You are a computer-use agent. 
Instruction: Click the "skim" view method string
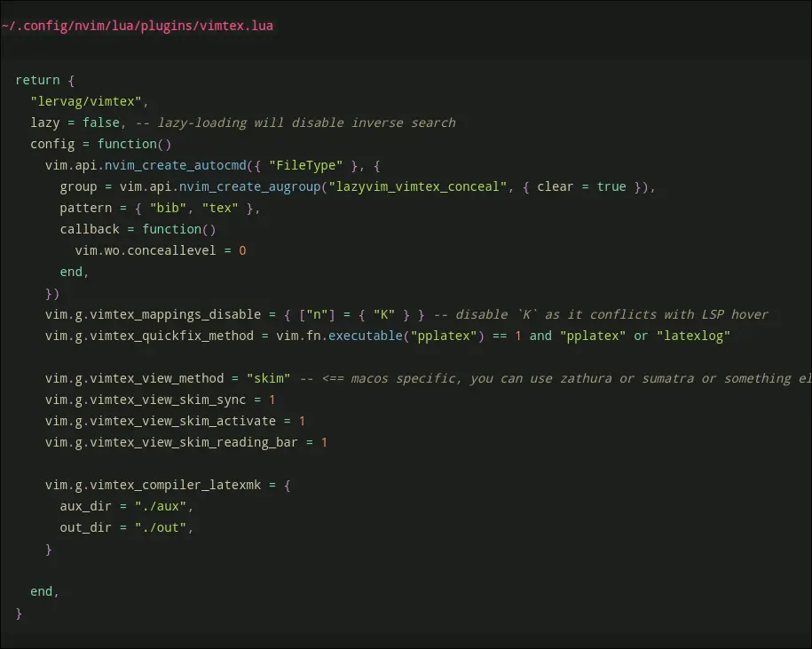[x=269, y=378]
